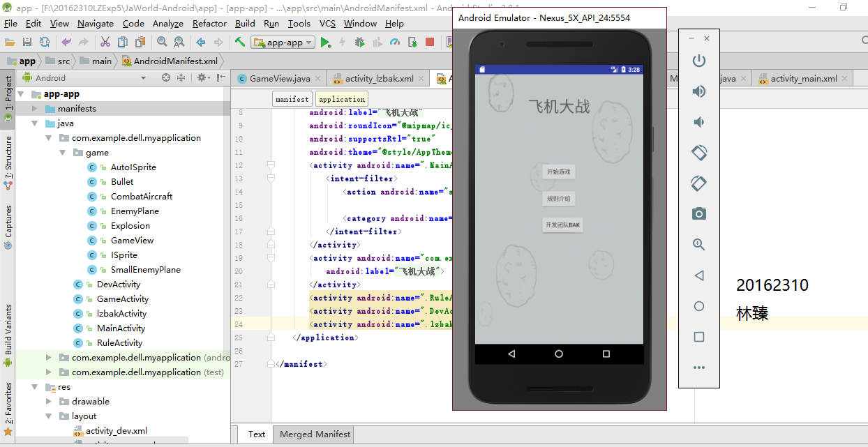
Task: Toggle the 1: Project tool window
Action: (x=8, y=99)
